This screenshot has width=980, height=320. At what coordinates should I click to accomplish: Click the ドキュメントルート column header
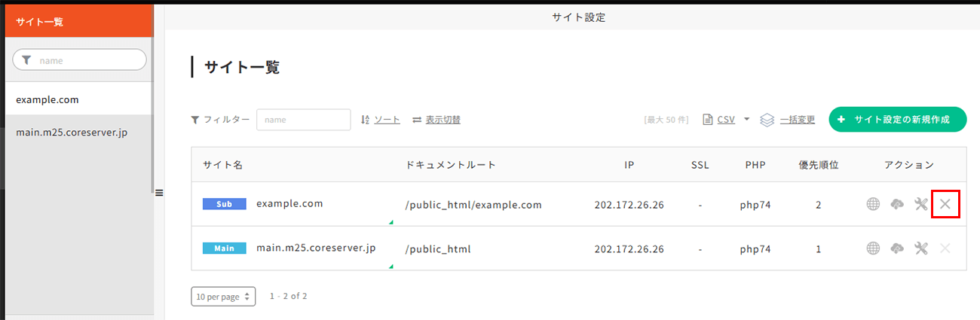451,165
